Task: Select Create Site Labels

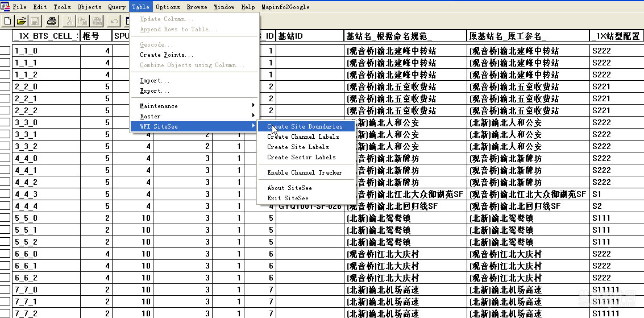Action: point(306,147)
